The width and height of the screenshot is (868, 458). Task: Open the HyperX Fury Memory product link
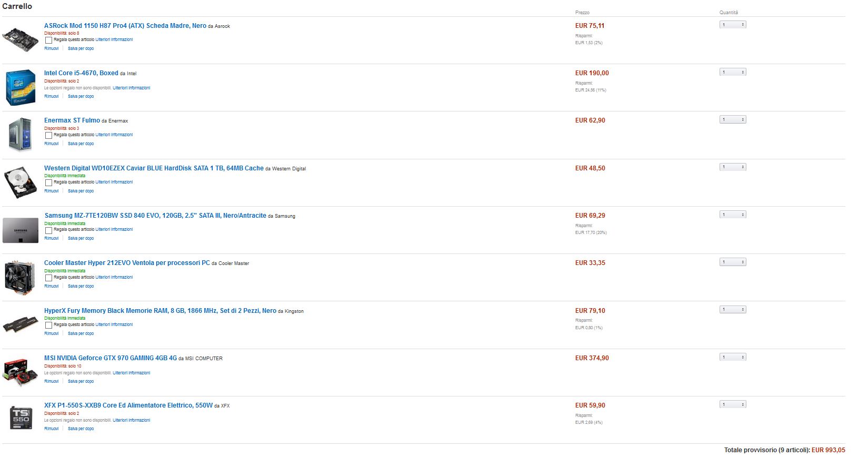pyautogui.click(x=160, y=311)
